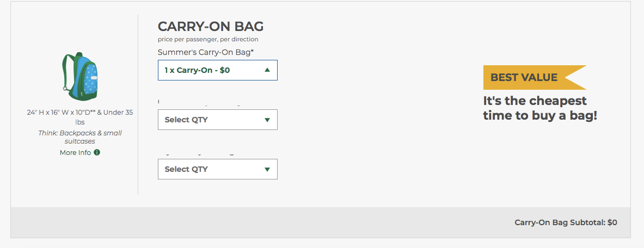The height and width of the screenshot is (248, 644).
Task: Click the down arrow of the middle Select QTY
Action: pos(267,120)
